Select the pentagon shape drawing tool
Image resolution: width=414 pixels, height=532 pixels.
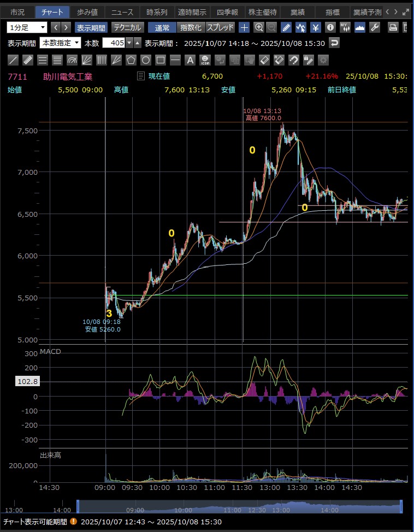131,60
